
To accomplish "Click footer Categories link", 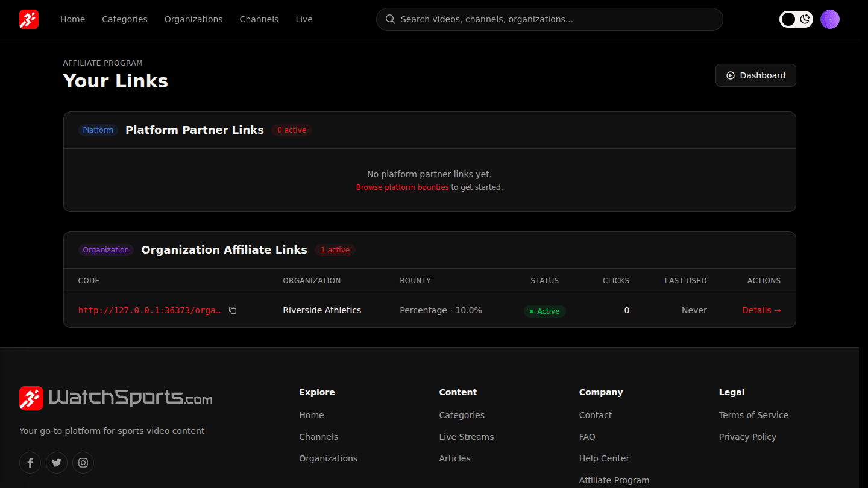I will tap(462, 415).
